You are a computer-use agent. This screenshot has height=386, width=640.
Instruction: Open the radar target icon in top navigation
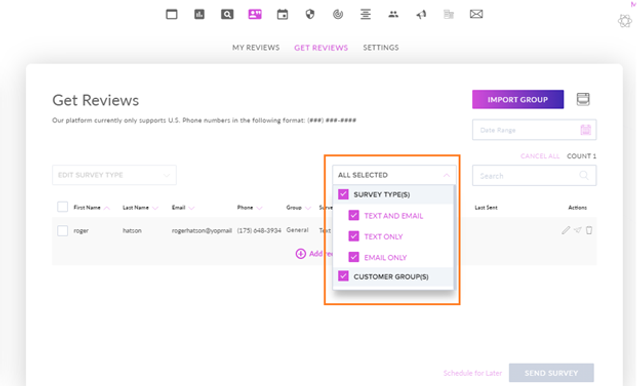[338, 15]
